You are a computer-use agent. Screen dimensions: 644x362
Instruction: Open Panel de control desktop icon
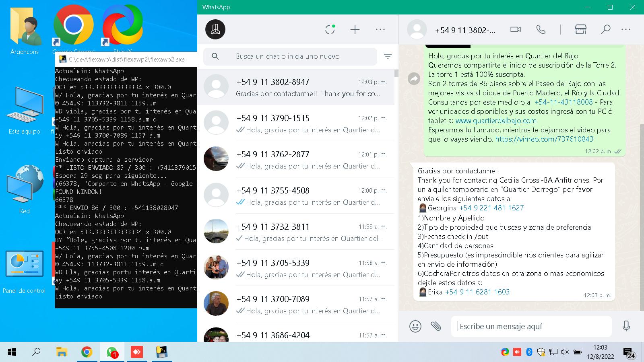25,271
